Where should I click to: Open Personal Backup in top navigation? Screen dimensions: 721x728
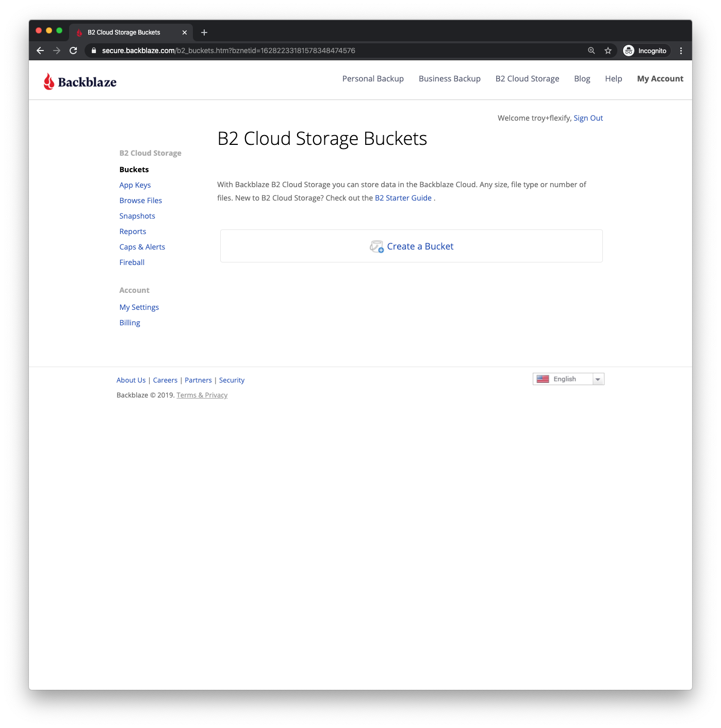pos(373,78)
